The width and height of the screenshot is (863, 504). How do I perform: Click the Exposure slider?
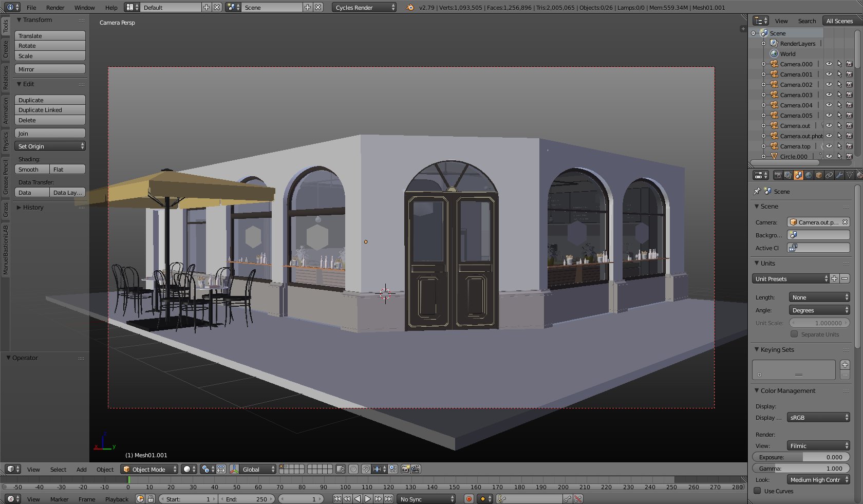pos(801,457)
